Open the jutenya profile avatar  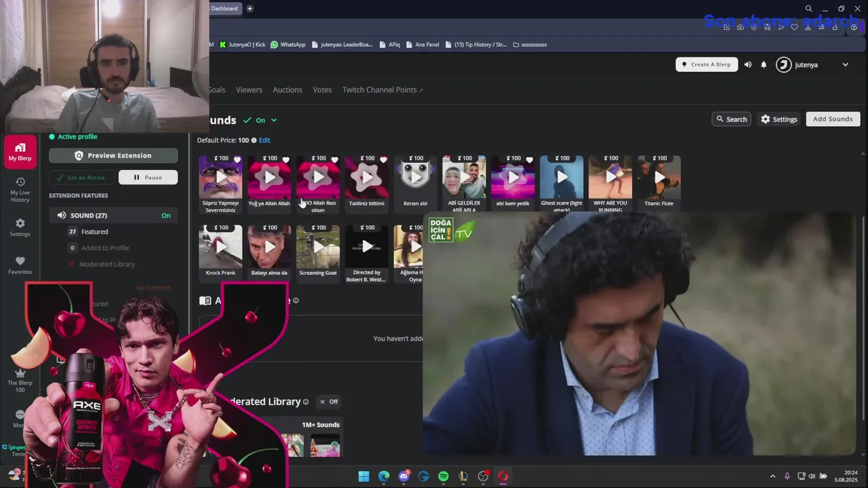783,64
